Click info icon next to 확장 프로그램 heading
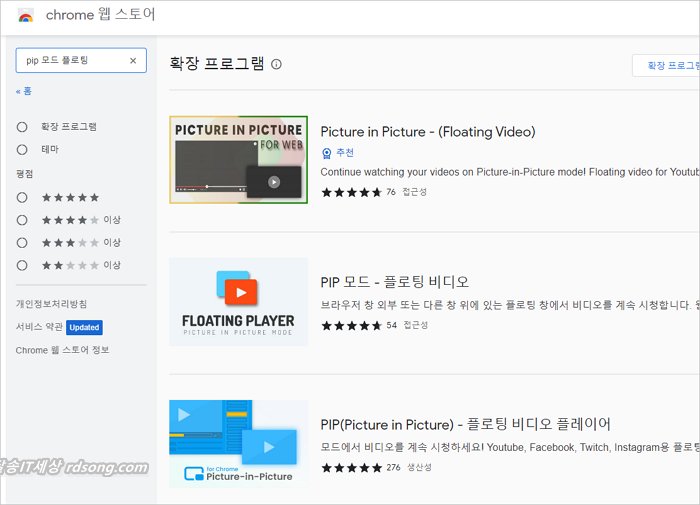The width and height of the screenshot is (700, 505). click(276, 64)
